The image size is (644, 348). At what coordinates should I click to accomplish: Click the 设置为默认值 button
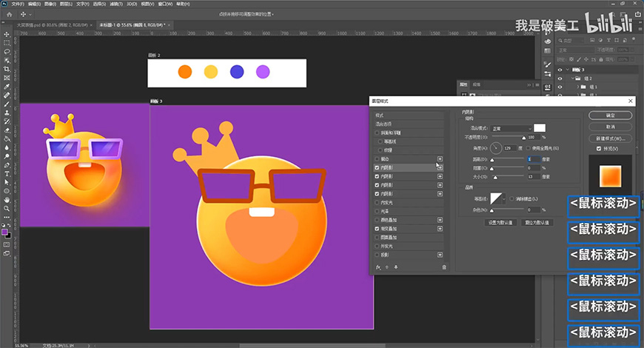point(501,222)
